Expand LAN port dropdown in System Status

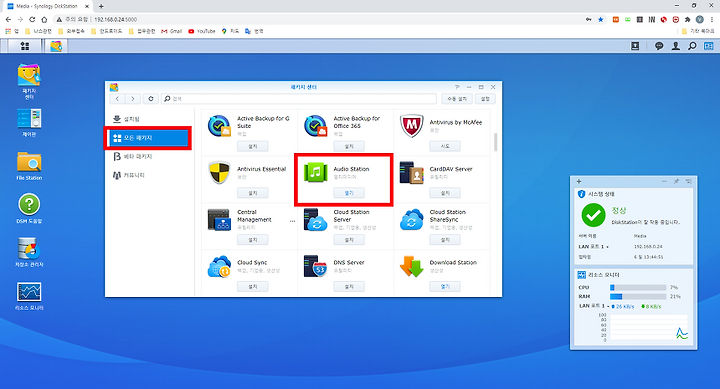(x=608, y=247)
